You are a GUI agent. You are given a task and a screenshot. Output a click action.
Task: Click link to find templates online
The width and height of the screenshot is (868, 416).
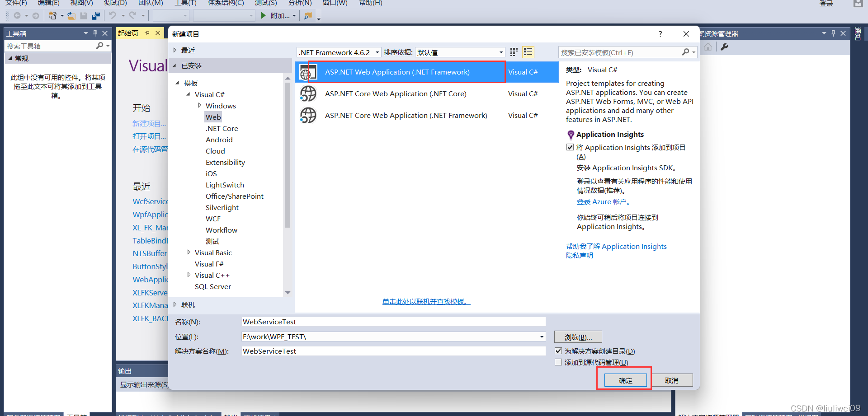click(x=426, y=302)
